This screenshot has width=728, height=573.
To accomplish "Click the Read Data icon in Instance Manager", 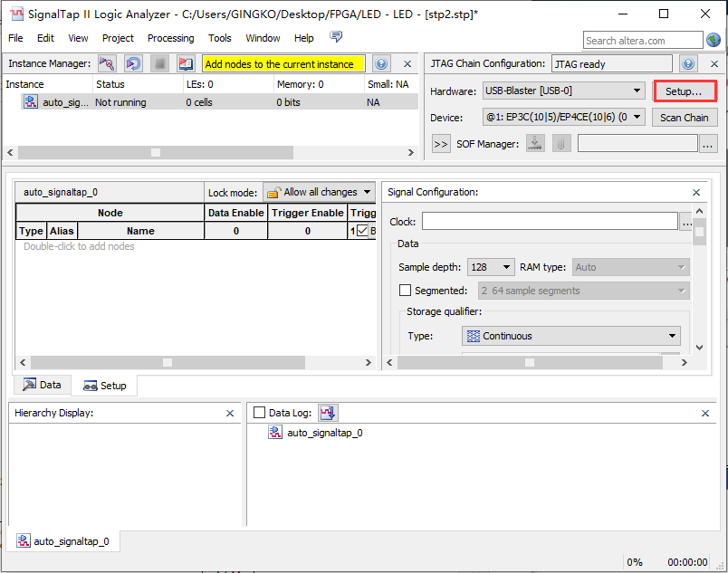I will 186,64.
